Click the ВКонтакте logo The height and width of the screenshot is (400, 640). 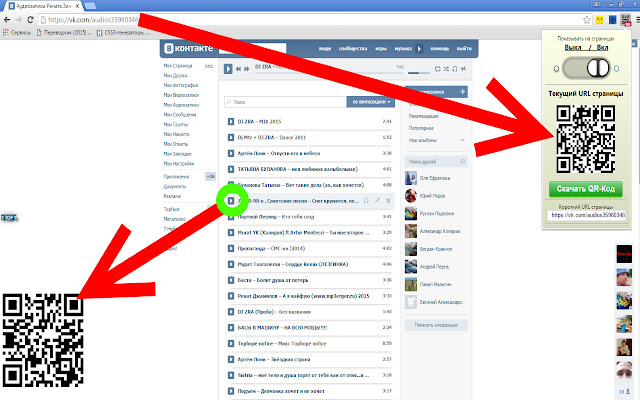pyautogui.click(x=189, y=48)
